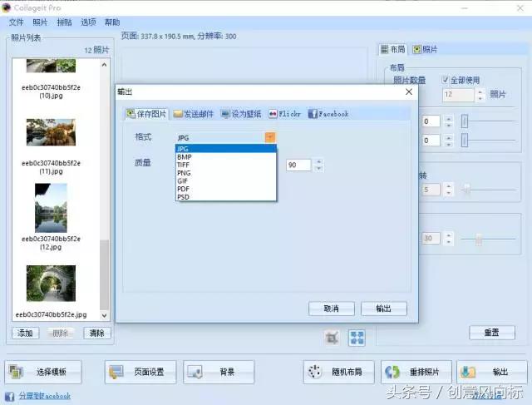Click the photo count field showing 12
Screen dimensions: 532x405
[x=458, y=94]
